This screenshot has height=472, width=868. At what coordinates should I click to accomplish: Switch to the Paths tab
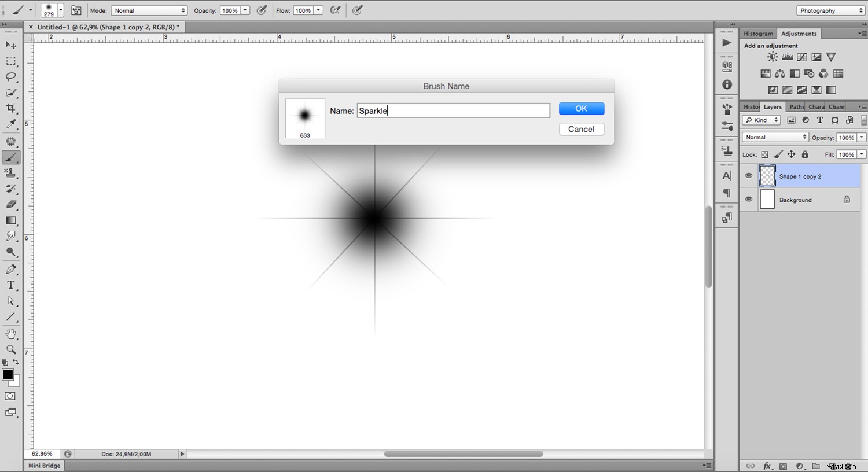coord(796,106)
